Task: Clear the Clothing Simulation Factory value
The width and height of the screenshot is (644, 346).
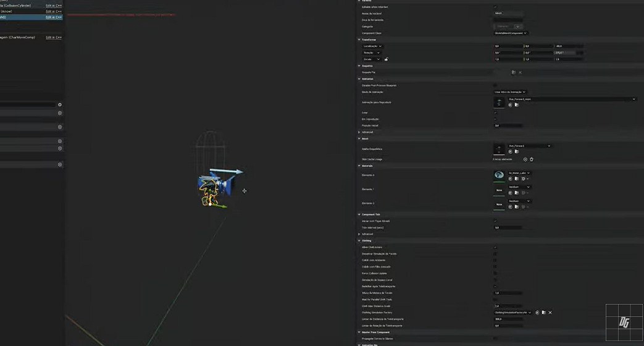Action: (x=550, y=313)
